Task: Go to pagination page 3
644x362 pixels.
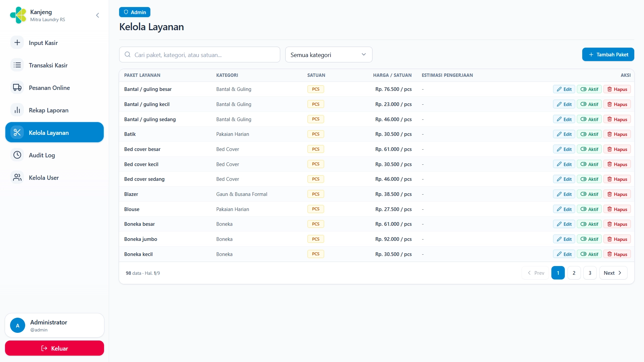Action: [x=590, y=273]
